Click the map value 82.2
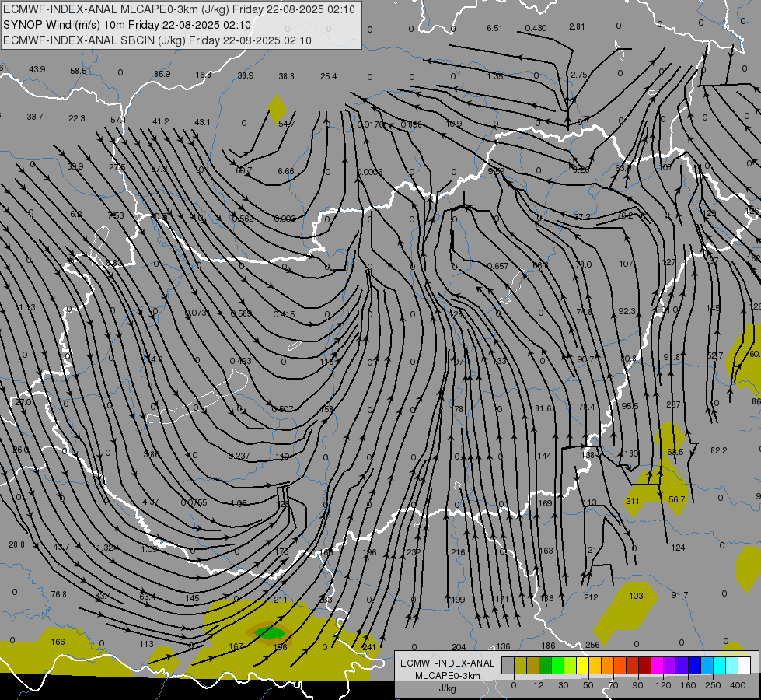Viewport: 761px width, 700px height. tap(719, 450)
